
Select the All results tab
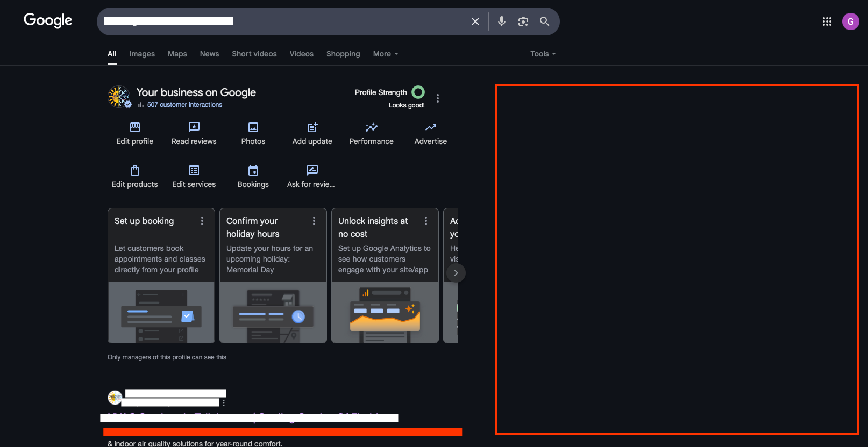point(112,54)
